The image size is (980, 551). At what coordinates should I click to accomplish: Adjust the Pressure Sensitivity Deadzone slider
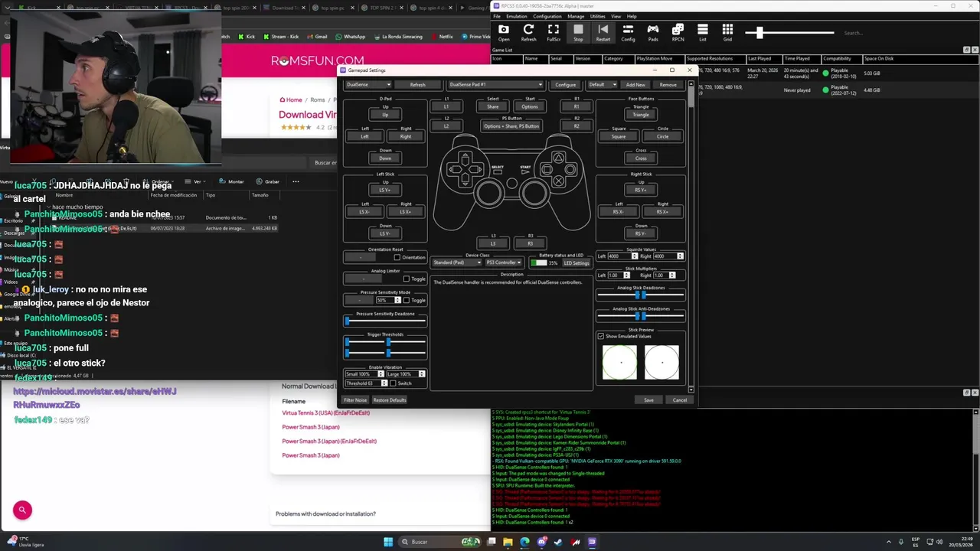tap(385, 321)
